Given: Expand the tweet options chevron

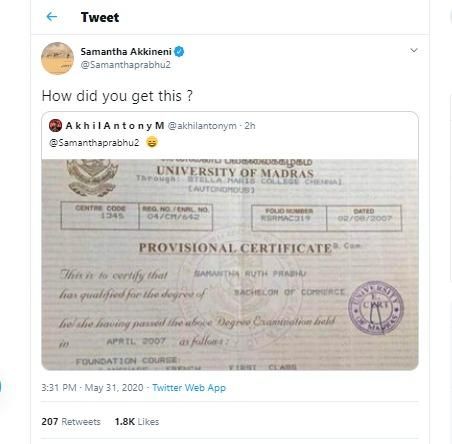Looking at the screenshot, I should 414,50.
